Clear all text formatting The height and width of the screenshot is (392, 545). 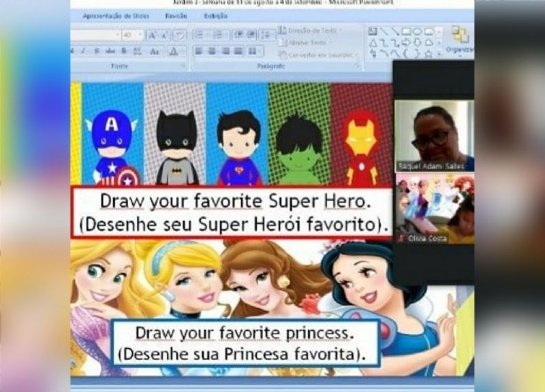[179, 35]
